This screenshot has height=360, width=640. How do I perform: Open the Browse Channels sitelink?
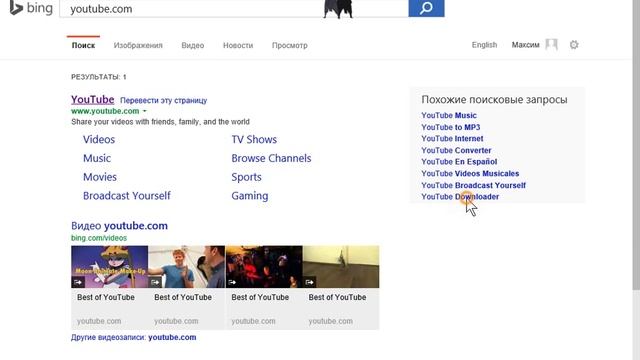271,158
